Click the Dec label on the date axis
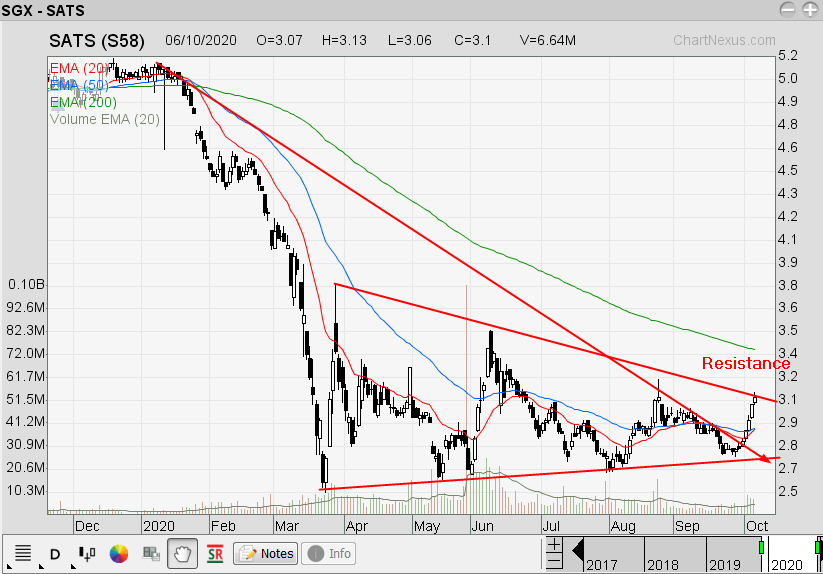 (x=87, y=526)
